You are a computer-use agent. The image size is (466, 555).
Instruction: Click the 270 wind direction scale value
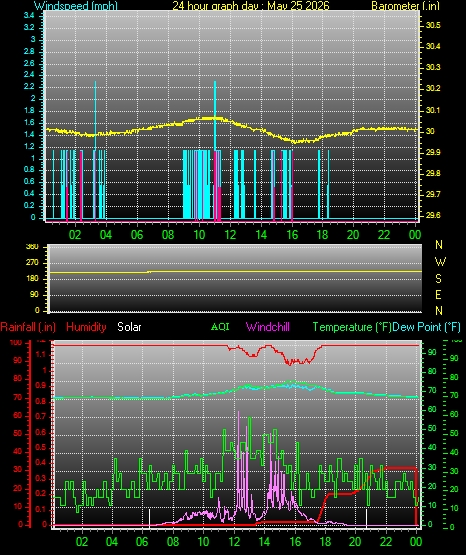[32, 263]
